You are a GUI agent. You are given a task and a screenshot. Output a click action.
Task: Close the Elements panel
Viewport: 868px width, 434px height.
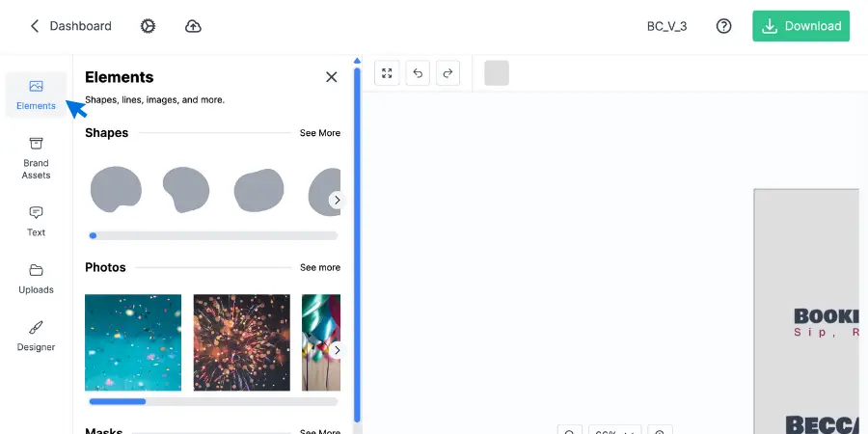pyautogui.click(x=332, y=77)
